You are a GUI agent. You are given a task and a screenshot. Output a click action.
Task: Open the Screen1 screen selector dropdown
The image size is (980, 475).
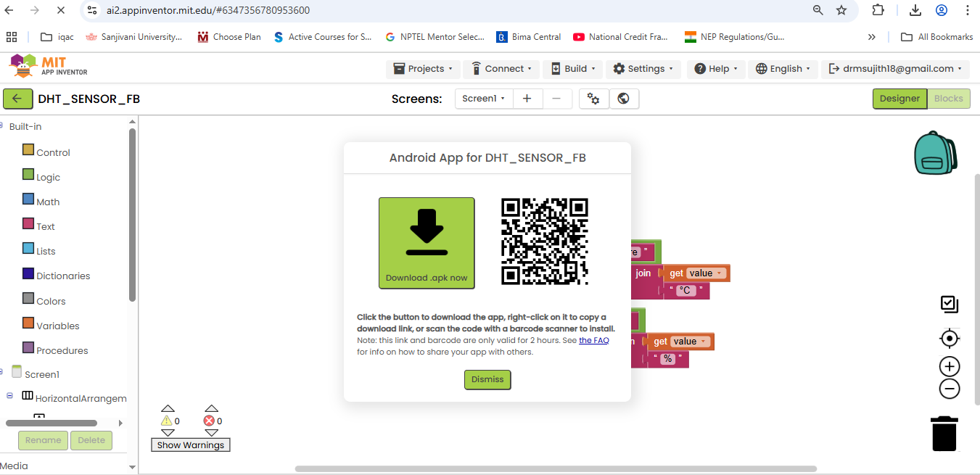[484, 99]
